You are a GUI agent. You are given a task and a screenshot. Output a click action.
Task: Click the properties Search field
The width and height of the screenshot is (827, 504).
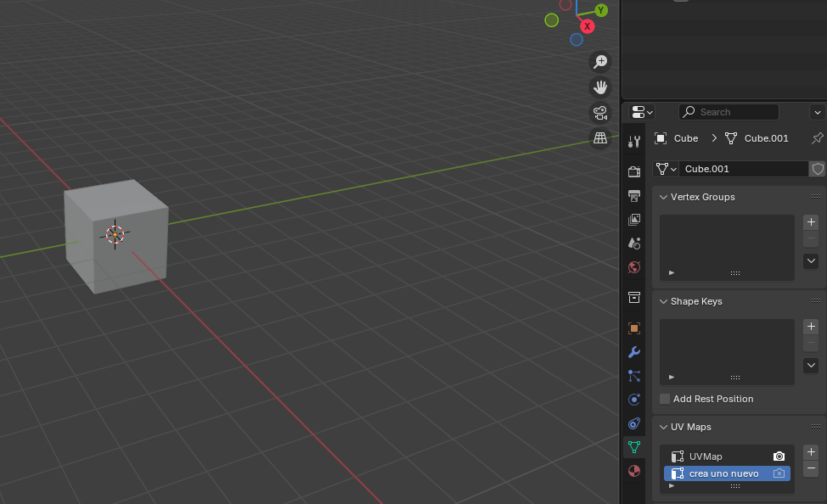[x=729, y=112]
